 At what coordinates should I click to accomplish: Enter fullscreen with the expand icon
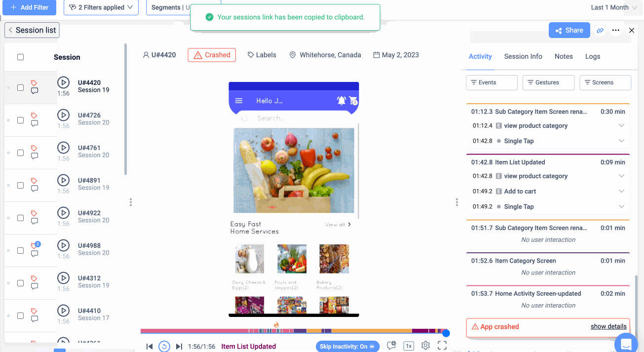tap(442, 346)
